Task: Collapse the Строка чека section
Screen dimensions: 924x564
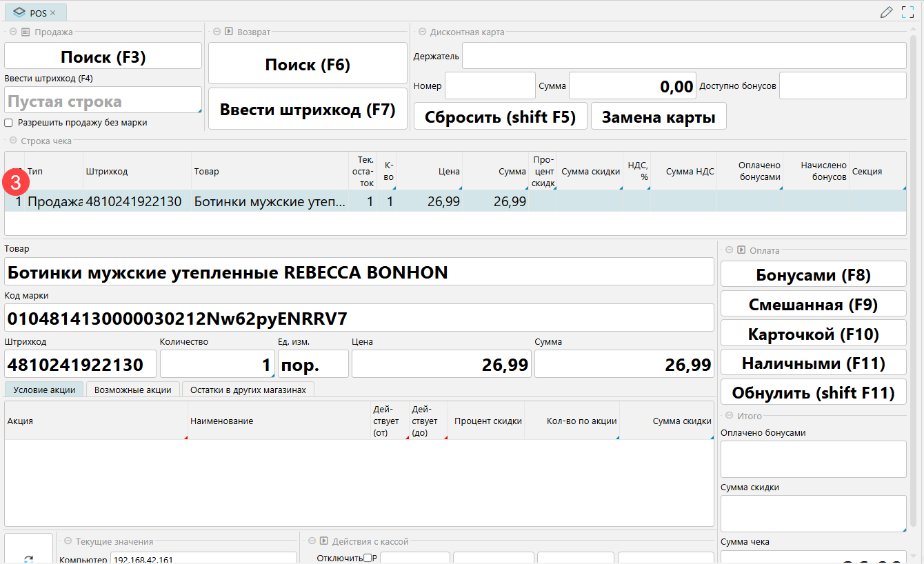Action: click(13, 141)
